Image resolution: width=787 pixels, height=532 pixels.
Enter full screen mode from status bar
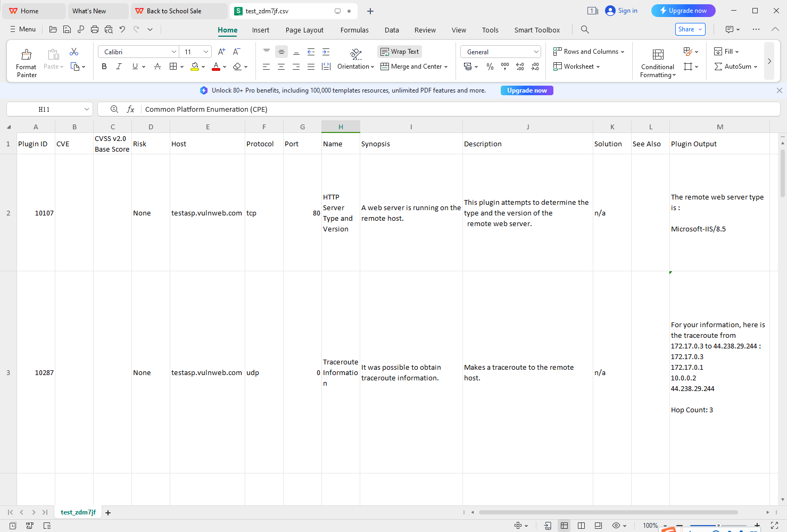[x=774, y=526]
